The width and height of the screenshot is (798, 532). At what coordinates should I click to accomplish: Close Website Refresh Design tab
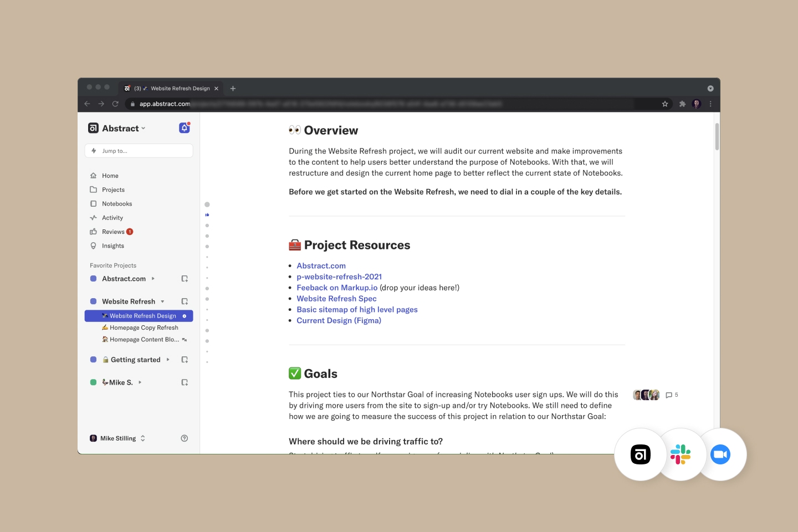click(216, 88)
